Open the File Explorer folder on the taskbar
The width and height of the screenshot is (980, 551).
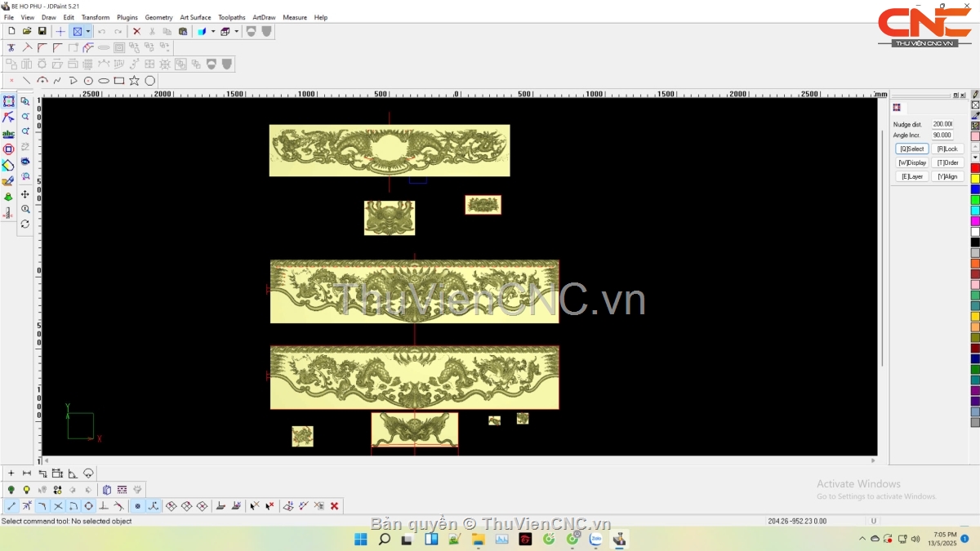click(x=478, y=539)
